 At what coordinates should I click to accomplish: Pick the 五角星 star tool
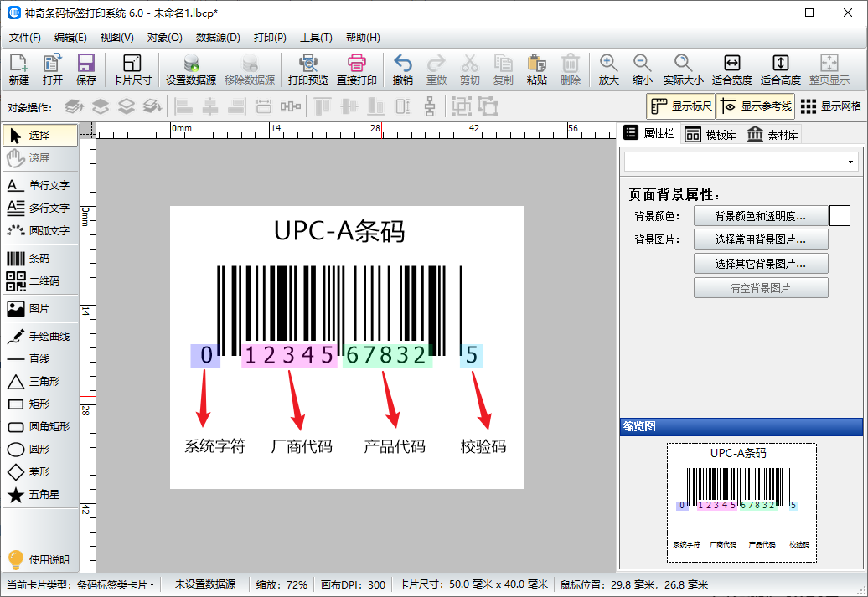40,495
